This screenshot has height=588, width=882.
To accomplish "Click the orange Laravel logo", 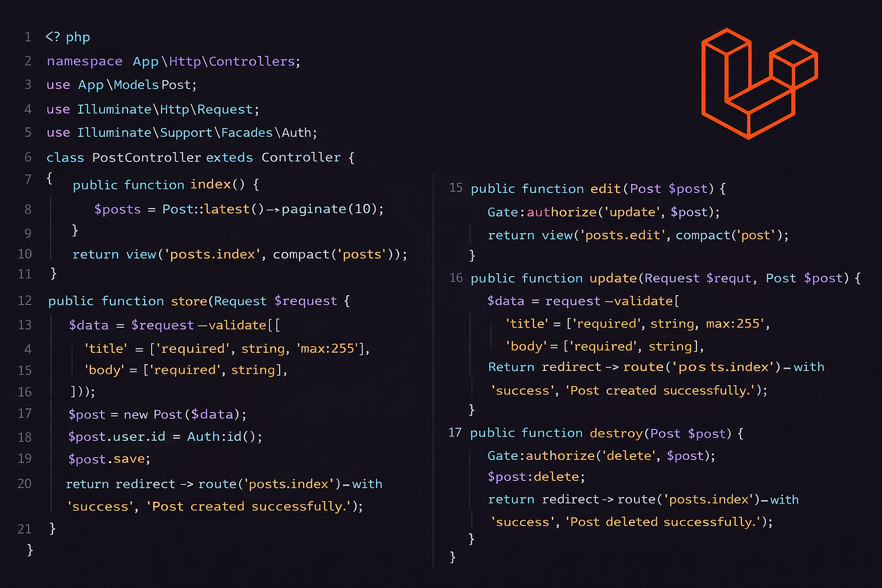I will point(759,84).
